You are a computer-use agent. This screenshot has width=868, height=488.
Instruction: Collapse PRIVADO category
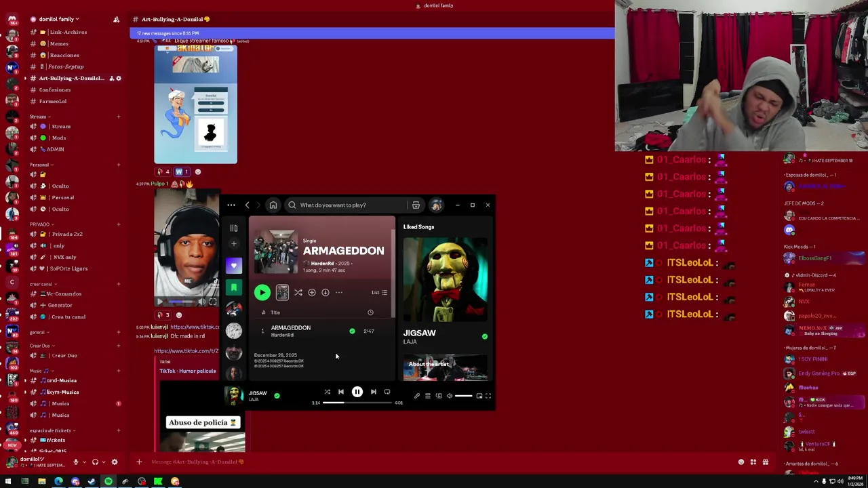[41, 224]
